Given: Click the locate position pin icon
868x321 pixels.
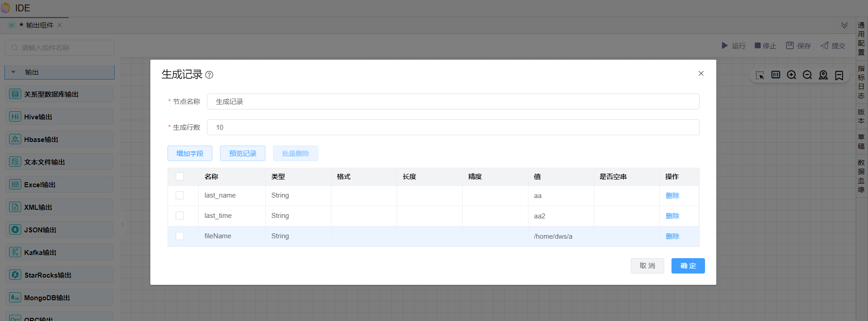Looking at the screenshot, I should coord(823,75).
